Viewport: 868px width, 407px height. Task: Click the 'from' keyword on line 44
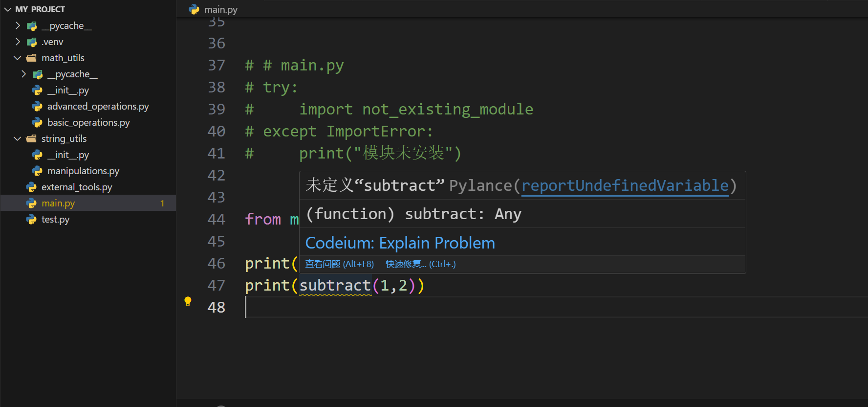263,219
